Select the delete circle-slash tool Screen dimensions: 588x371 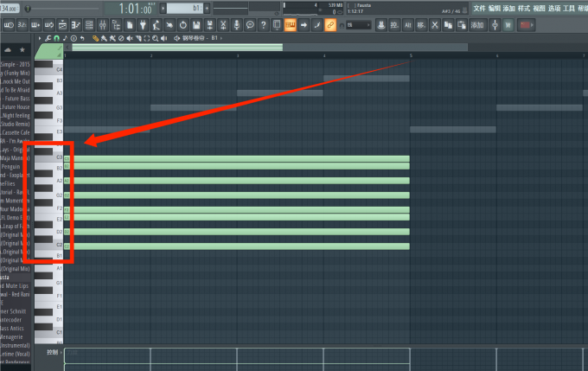pyautogui.click(x=121, y=38)
